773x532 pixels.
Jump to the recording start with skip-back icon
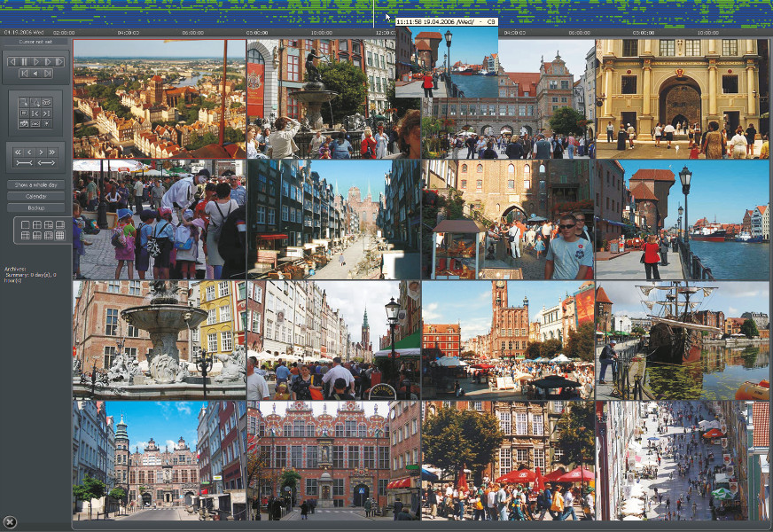pyautogui.click(x=25, y=74)
